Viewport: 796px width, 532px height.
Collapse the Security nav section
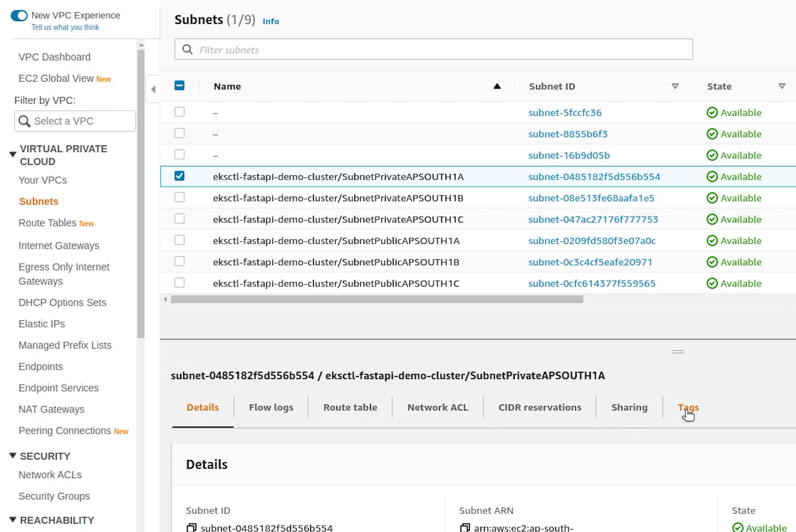pyautogui.click(x=13, y=455)
